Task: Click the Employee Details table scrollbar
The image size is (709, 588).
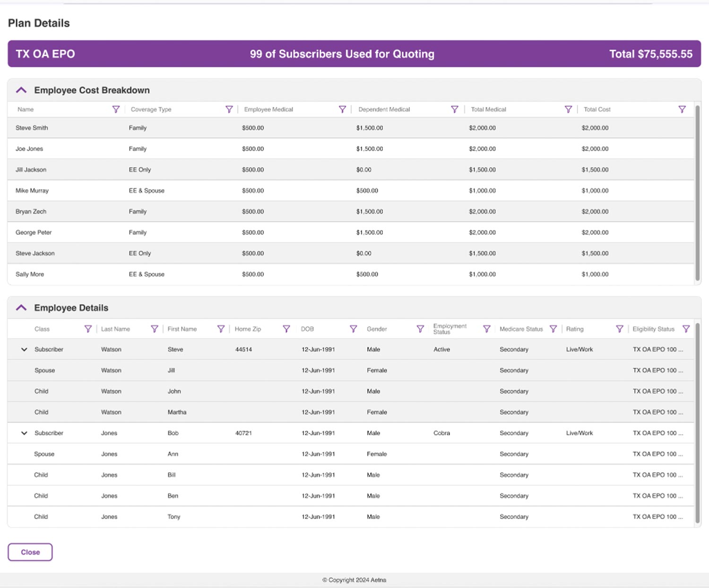Action: tap(697, 423)
